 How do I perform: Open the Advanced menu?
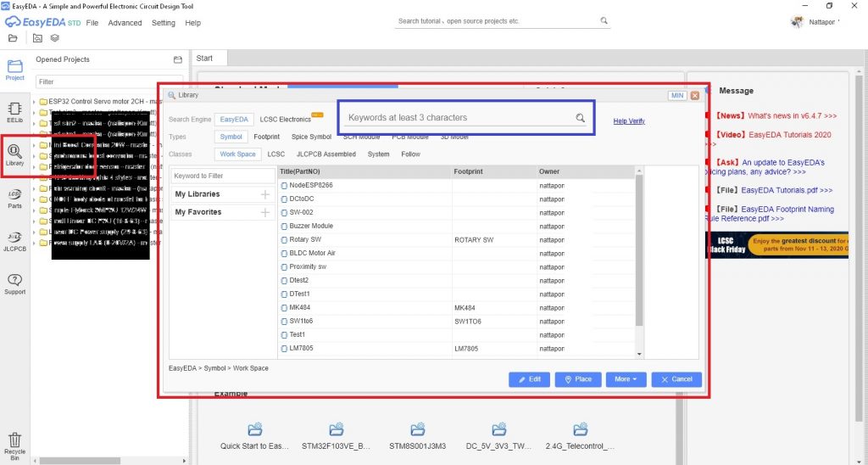coord(125,23)
